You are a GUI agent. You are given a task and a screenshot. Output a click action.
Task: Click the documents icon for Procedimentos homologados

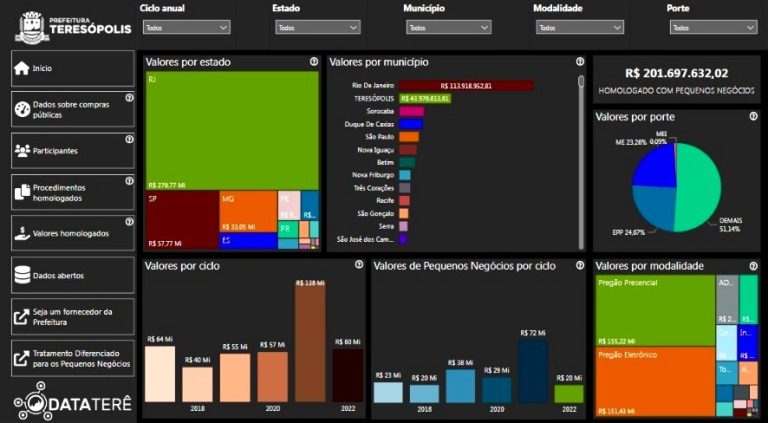[22, 191]
